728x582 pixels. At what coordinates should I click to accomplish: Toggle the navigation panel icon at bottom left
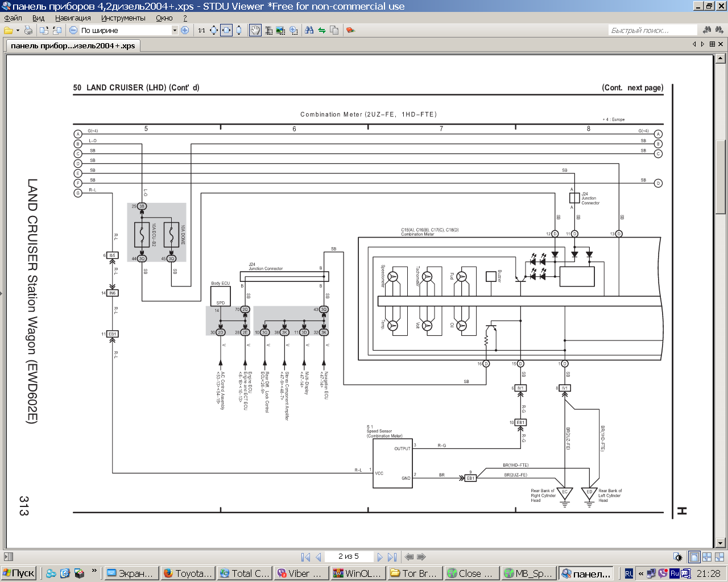click(9, 557)
